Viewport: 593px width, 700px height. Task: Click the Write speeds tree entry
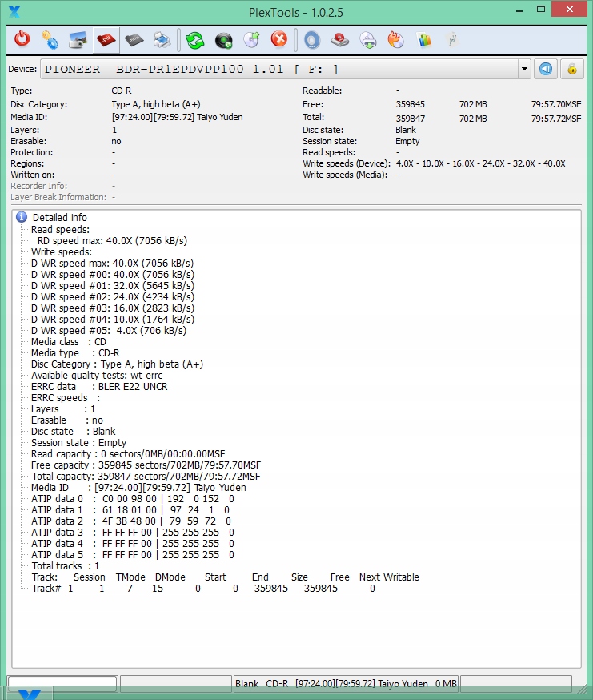point(61,252)
